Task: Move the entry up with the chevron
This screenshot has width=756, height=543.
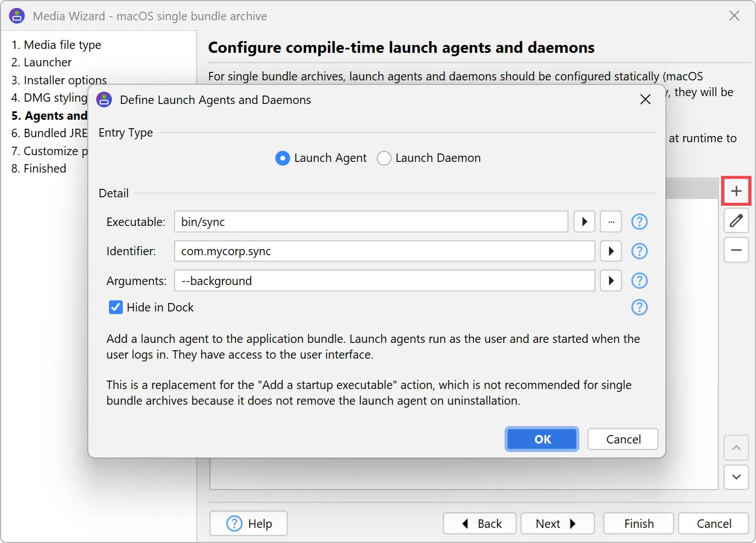Action: coord(736,448)
